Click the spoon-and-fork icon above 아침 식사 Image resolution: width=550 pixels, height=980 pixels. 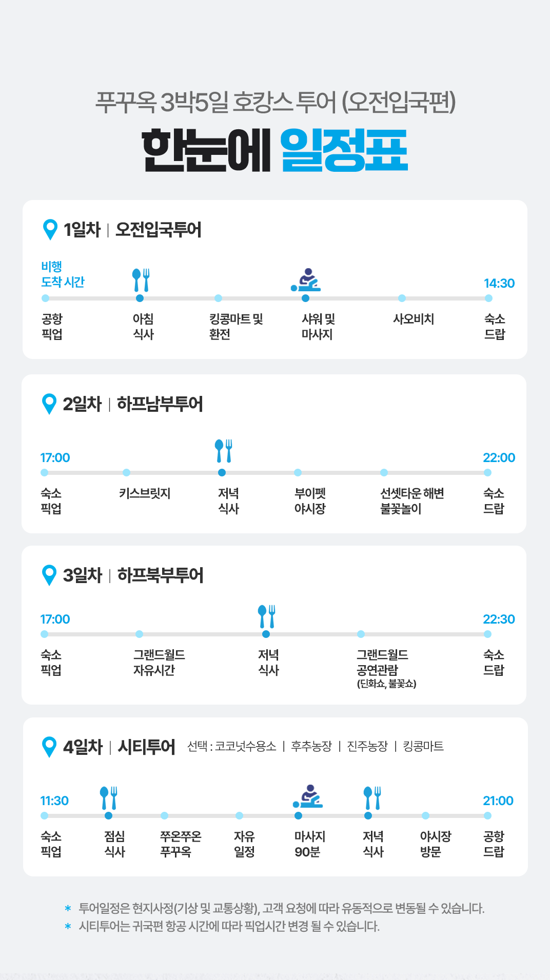(141, 280)
